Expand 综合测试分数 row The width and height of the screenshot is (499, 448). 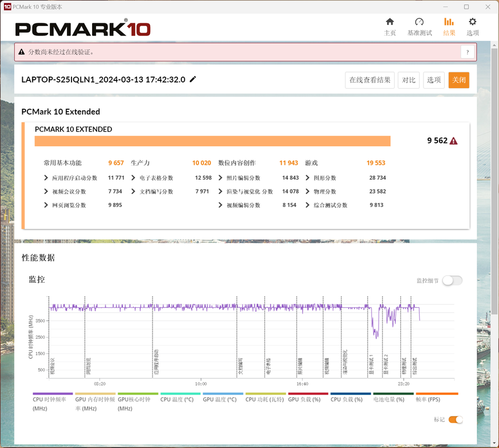(x=307, y=205)
